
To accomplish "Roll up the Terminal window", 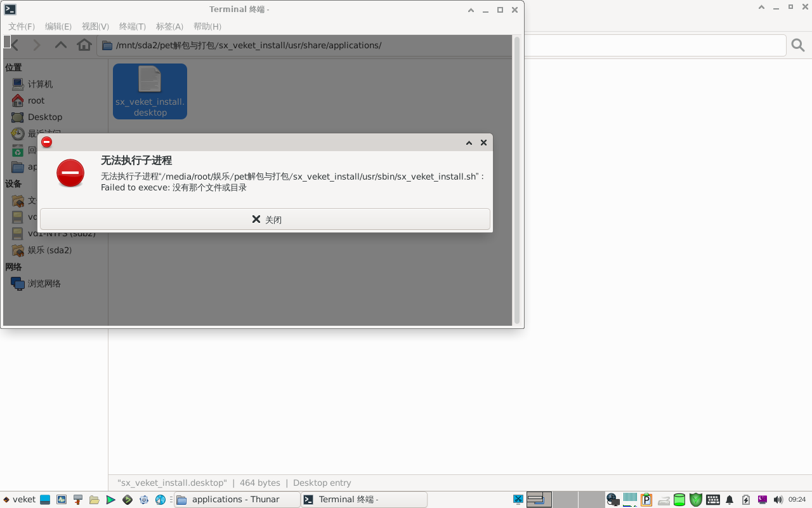I will (x=471, y=10).
